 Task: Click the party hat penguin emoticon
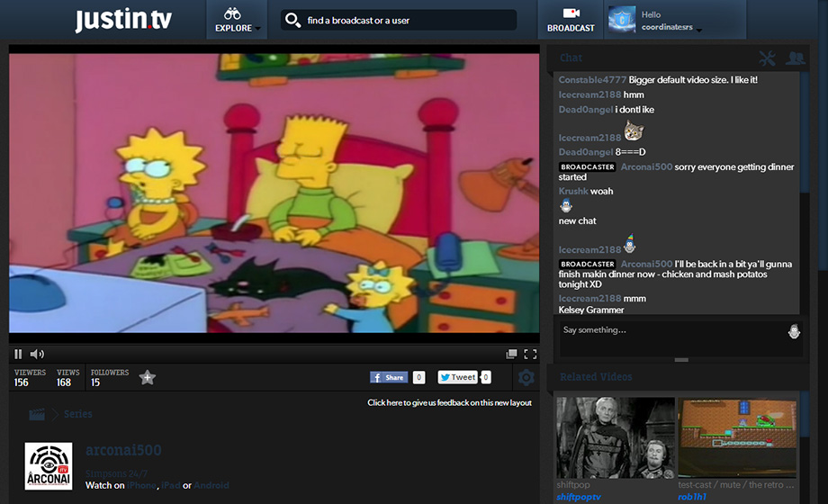(x=629, y=244)
